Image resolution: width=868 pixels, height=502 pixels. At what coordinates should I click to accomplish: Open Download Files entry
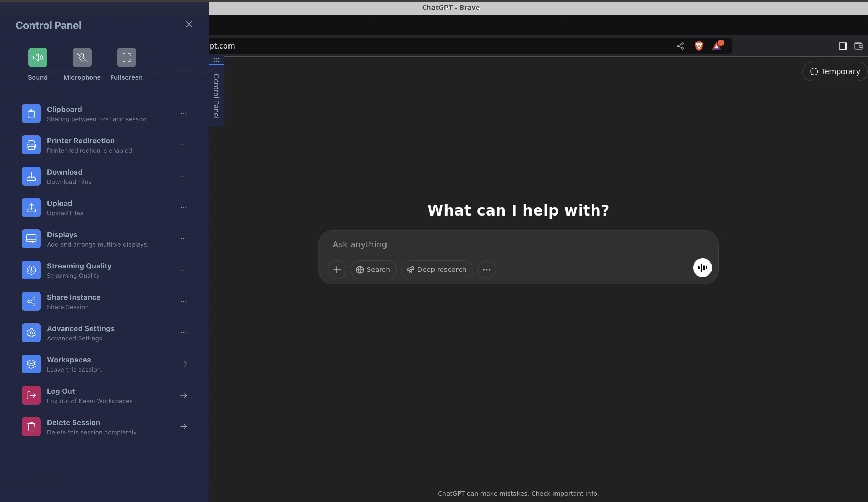coord(104,176)
